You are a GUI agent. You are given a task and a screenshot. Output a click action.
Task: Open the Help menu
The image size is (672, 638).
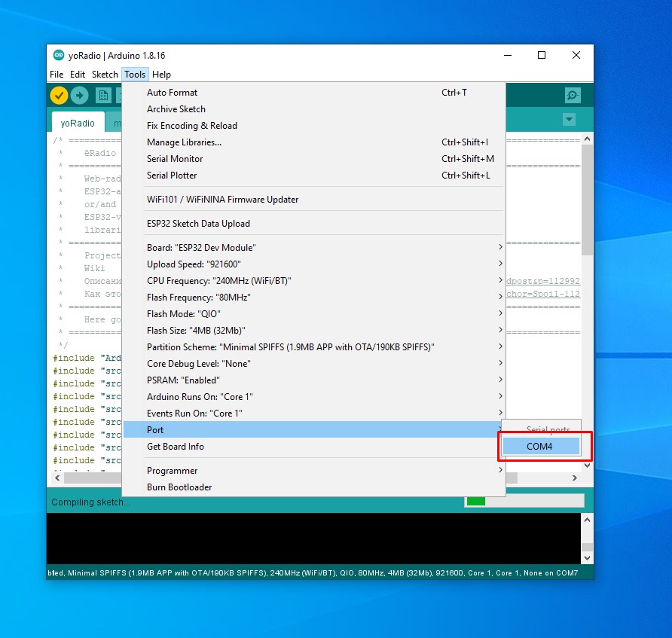point(161,75)
